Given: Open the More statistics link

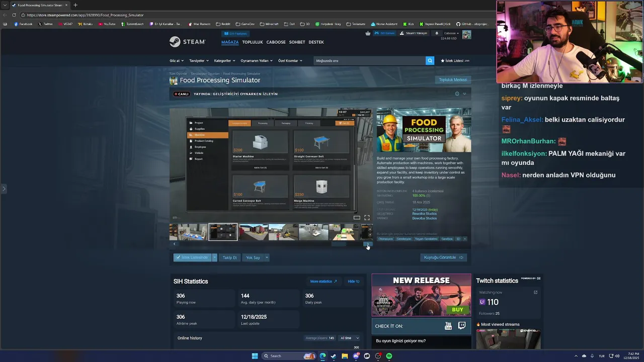Looking at the screenshot, I should (324, 282).
